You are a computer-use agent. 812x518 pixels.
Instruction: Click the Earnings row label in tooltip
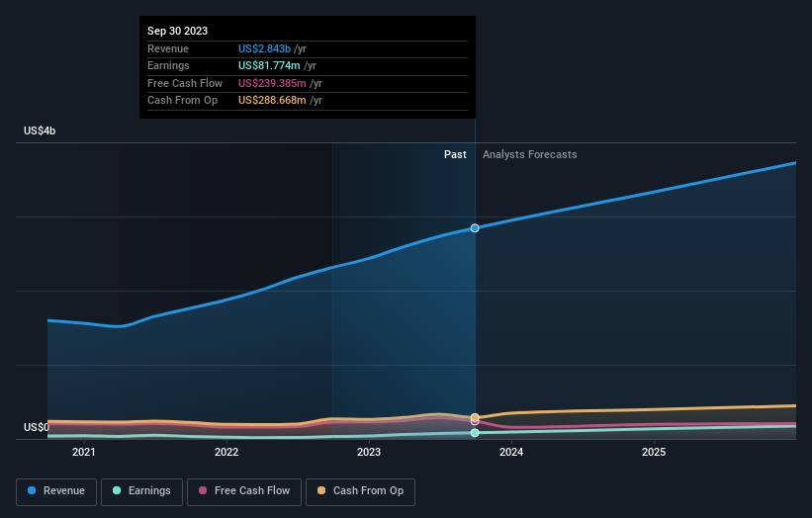pyautogui.click(x=168, y=65)
